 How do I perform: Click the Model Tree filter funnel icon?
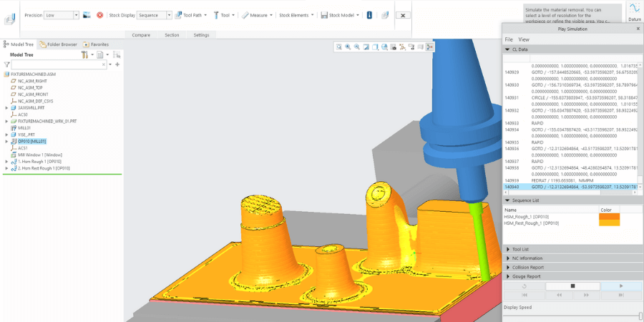point(6,64)
